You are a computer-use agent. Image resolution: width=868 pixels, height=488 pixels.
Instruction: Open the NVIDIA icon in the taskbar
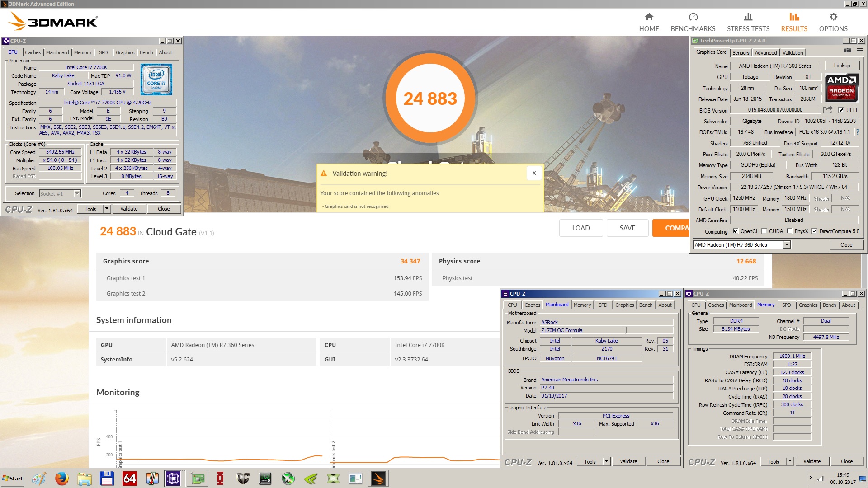(x=311, y=479)
